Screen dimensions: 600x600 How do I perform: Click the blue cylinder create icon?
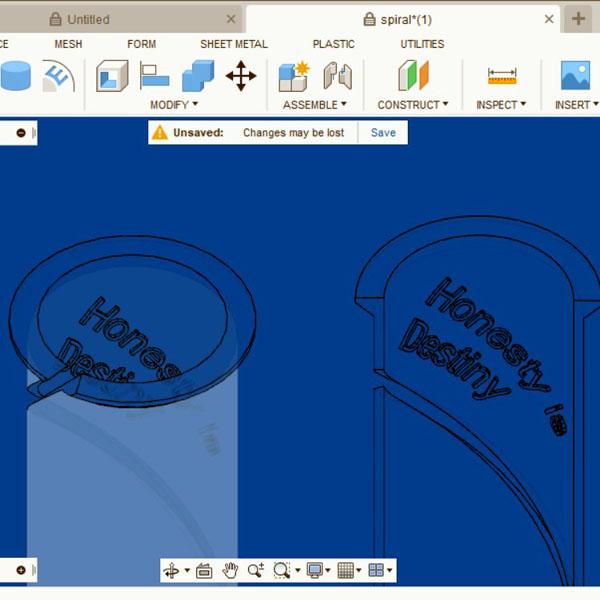[16, 76]
